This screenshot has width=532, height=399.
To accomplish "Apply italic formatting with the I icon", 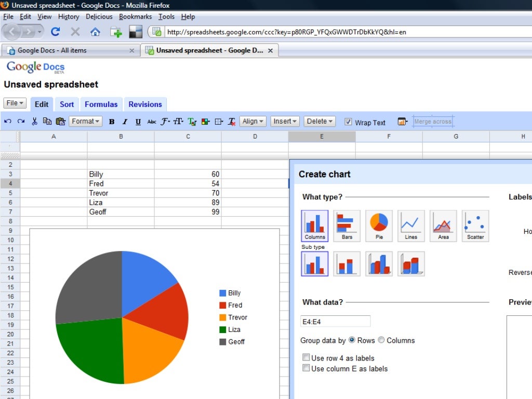I will point(125,122).
